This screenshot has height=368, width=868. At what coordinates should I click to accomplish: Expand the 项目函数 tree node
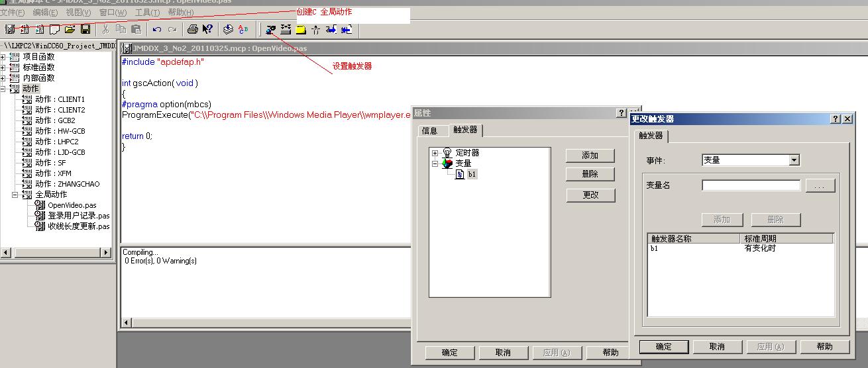[3, 57]
